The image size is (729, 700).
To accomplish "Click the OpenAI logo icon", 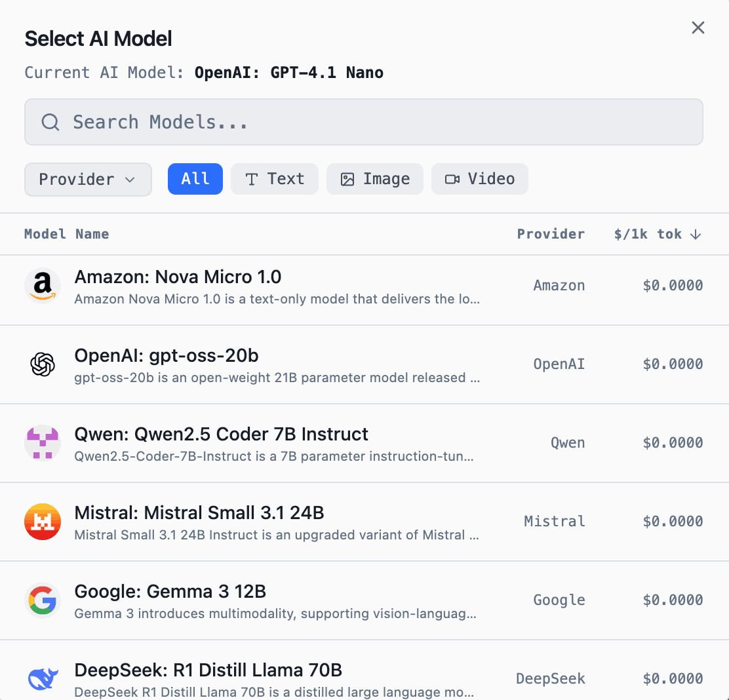I will pyautogui.click(x=43, y=364).
